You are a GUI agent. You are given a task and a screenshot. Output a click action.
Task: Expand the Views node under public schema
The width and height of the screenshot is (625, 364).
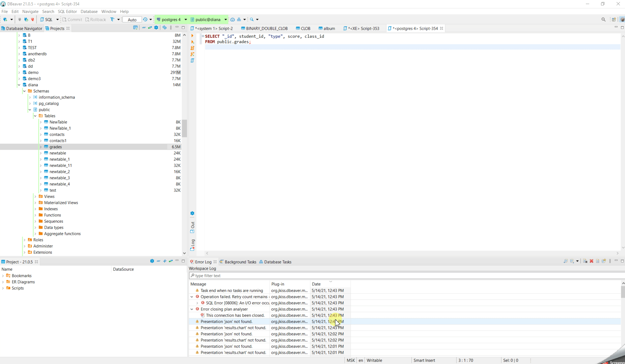coord(35,196)
